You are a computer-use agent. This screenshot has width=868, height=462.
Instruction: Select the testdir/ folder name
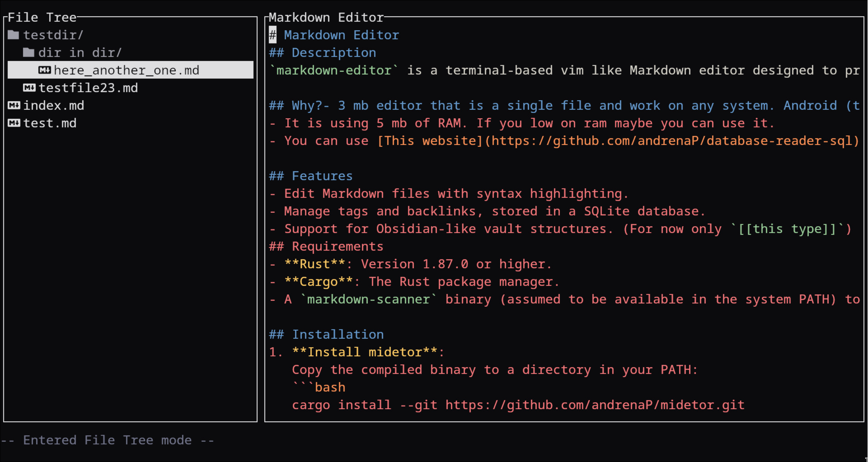[x=53, y=35]
